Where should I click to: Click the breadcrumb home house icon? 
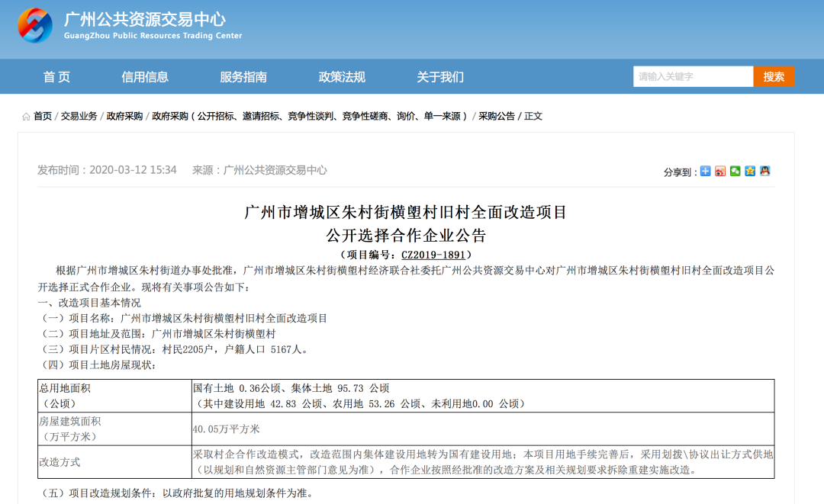tap(26, 117)
